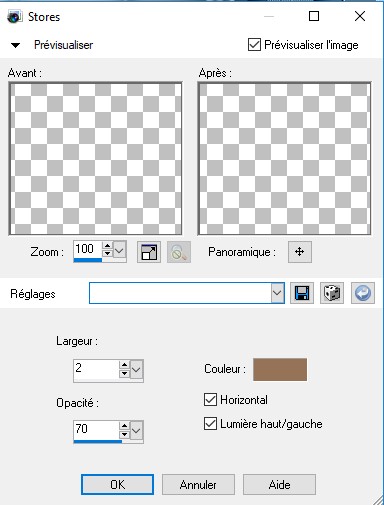Image resolution: width=384 pixels, height=505 pixels.
Task: Click the Opacité value input field
Action: click(96, 429)
